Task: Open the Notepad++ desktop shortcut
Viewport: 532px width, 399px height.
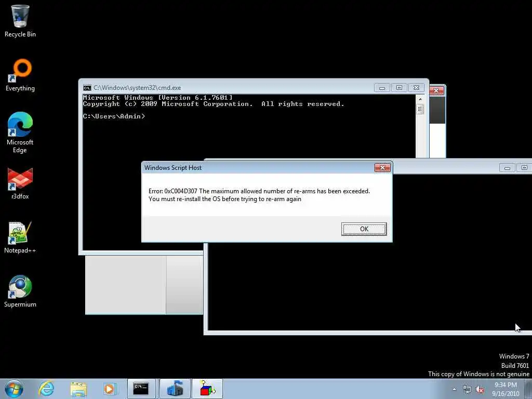Action: point(20,237)
